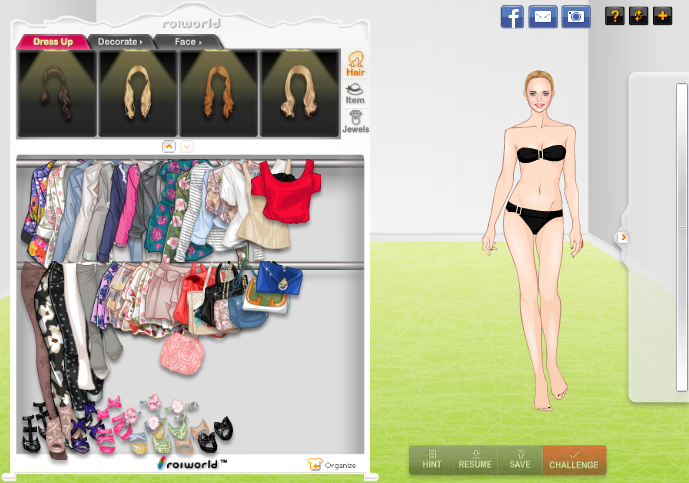Take a snapshot with camera icon
This screenshot has width=689, height=483.
(575, 16)
